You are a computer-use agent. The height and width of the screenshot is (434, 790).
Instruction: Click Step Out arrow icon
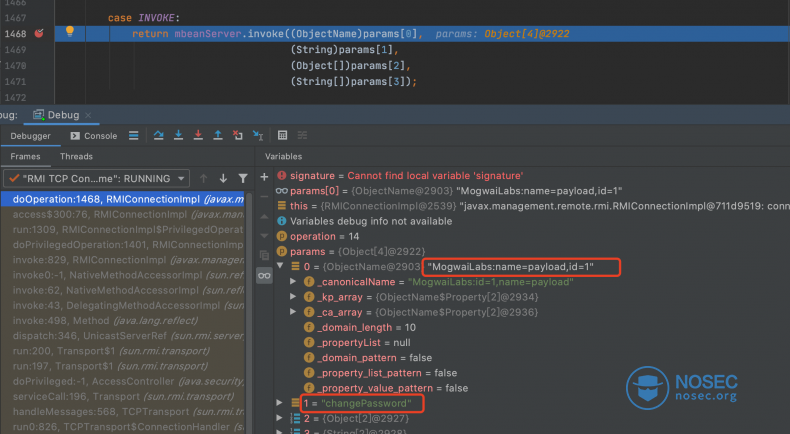(218, 135)
